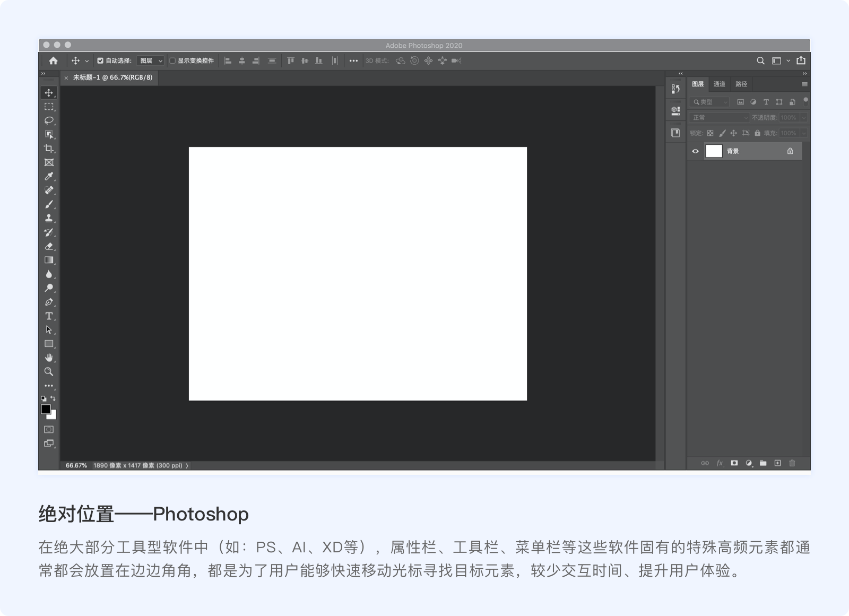The height and width of the screenshot is (616, 849).
Task: Select the 图层 panel tab
Action: (698, 84)
